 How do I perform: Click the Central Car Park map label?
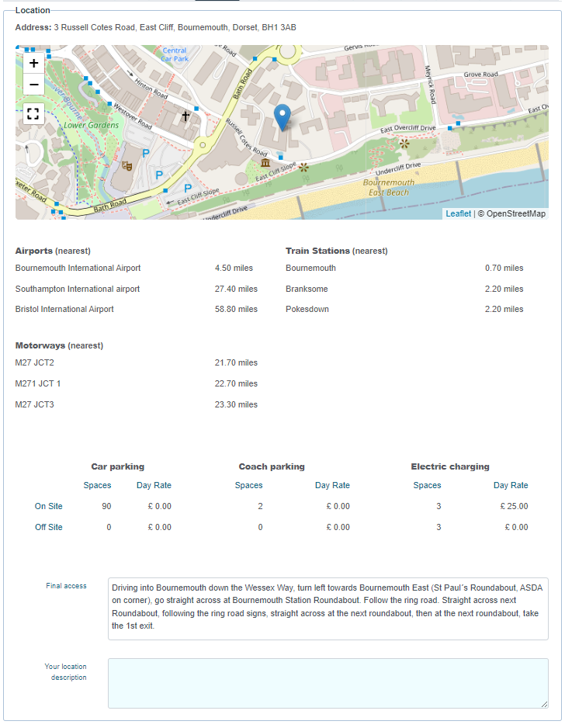[175, 54]
